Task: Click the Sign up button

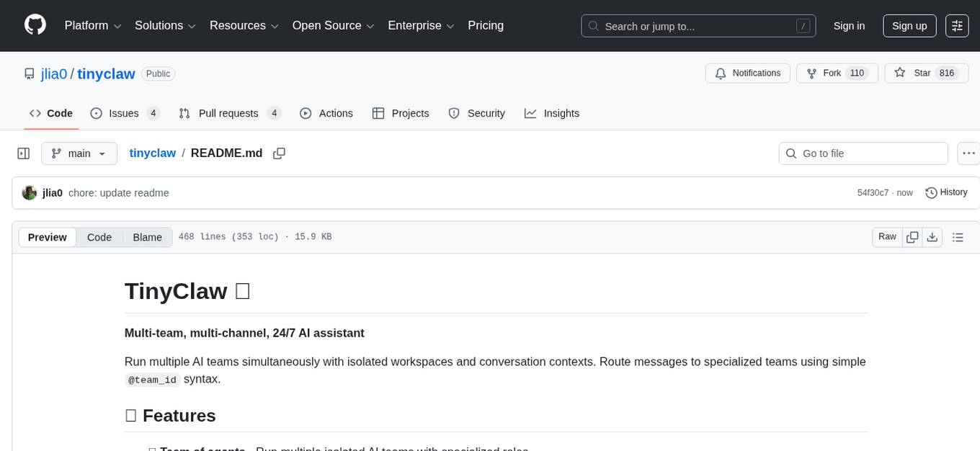Action: pyautogui.click(x=909, y=26)
